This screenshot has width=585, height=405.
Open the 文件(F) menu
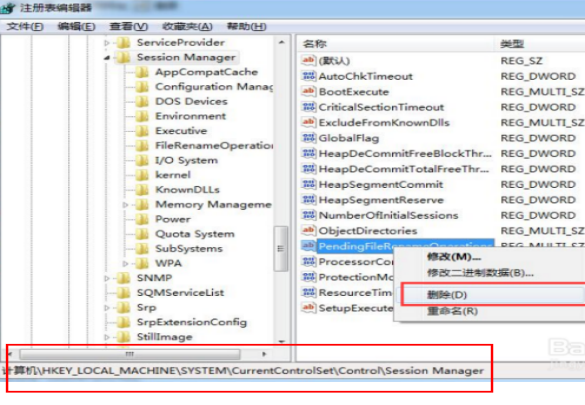pos(25,26)
